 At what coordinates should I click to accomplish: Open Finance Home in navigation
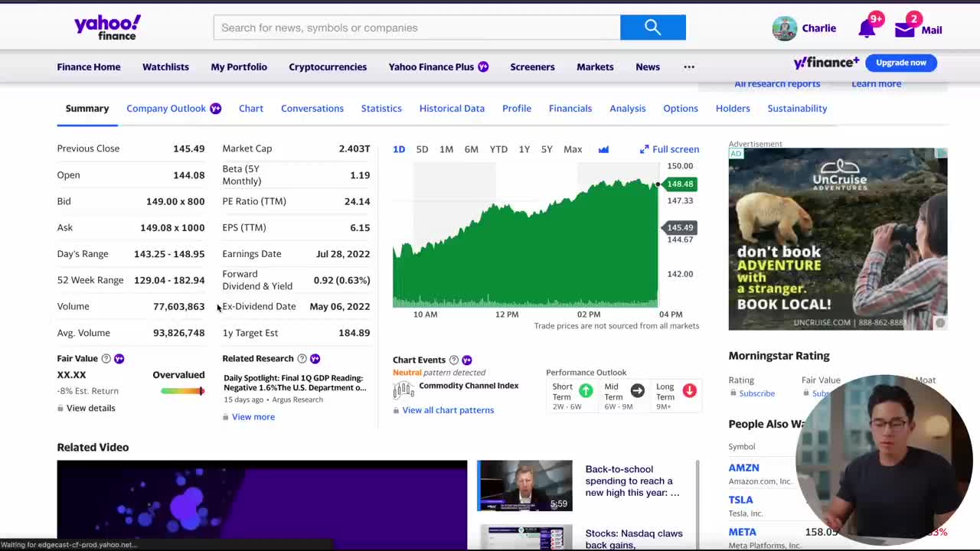click(x=89, y=67)
